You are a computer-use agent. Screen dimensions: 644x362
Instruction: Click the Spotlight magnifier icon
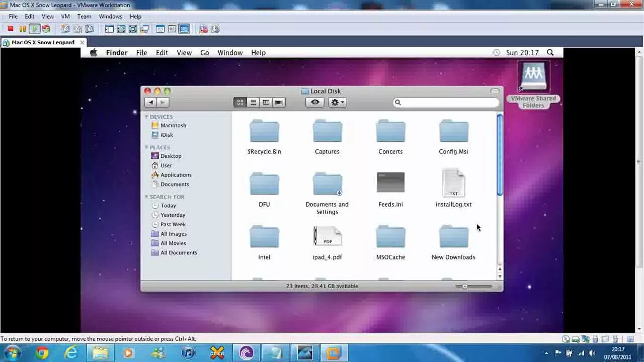coord(550,53)
